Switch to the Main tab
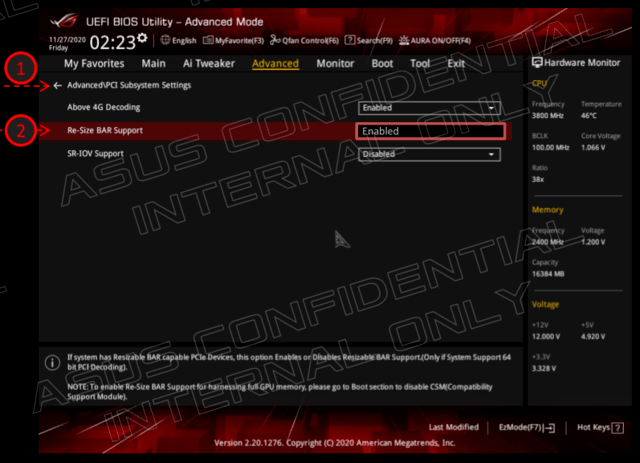The image size is (640, 463). click(153, 64)
